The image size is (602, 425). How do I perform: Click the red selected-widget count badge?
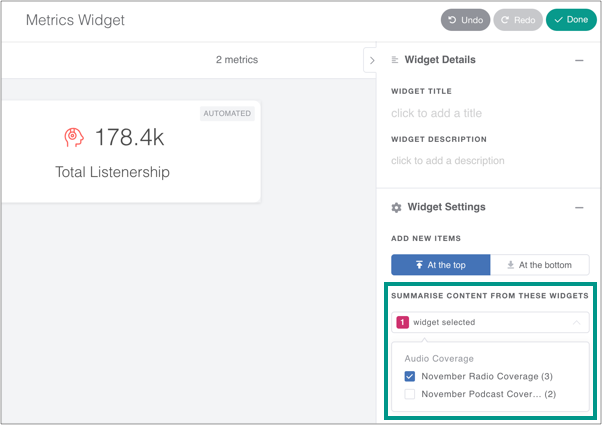tap(403, 323)
